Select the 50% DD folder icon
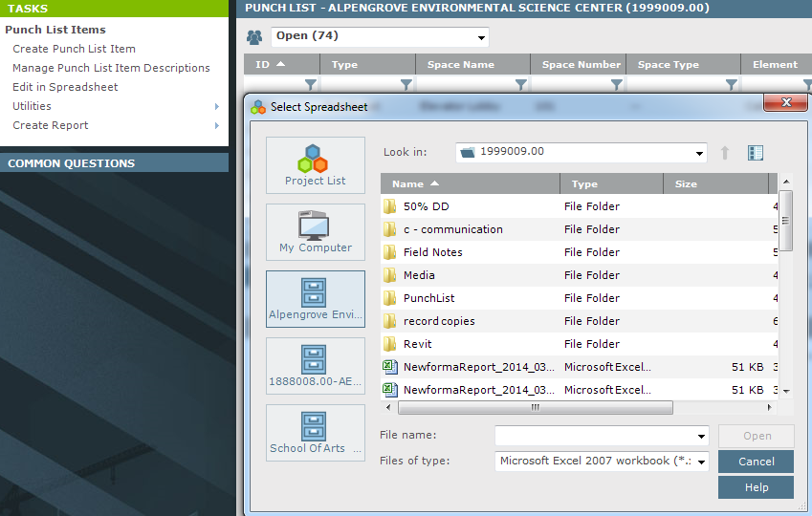This screenshot has width=812, height=516. click(x=389, y=206)
